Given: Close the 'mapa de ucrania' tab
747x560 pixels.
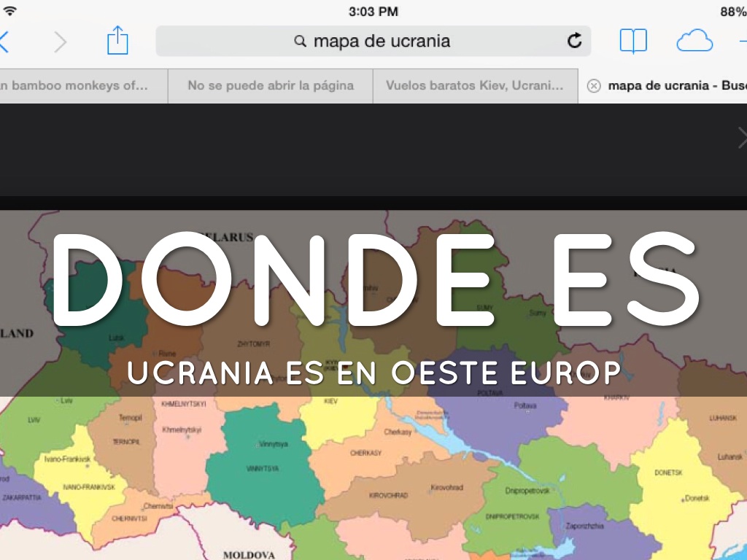Looking at the screenshot, I should (x=594, y=86).
